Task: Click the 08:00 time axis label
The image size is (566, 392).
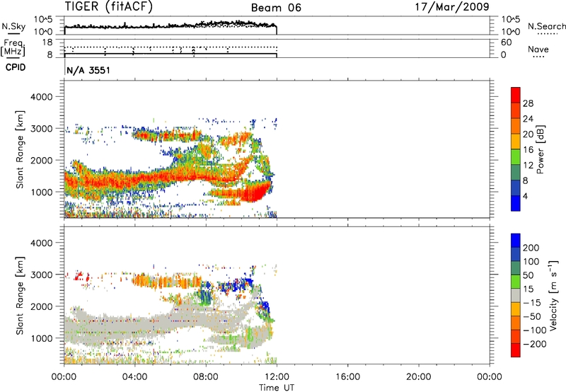Action: [x=206, y=377]
